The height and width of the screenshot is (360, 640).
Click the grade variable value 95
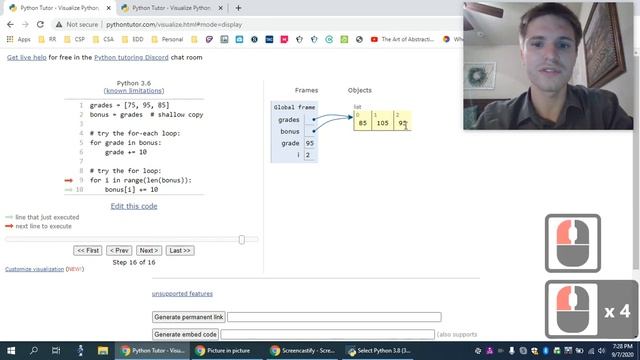pyautogui.click(x=309, y=143)
